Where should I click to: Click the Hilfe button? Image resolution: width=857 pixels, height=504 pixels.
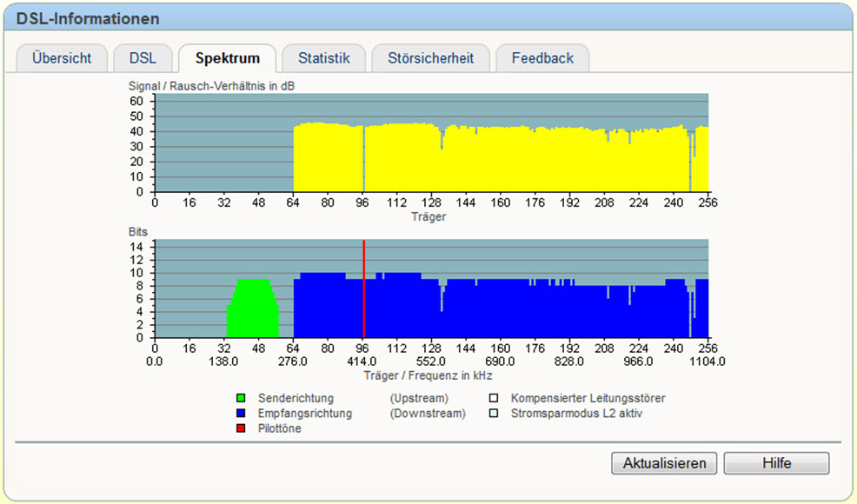(x=777, y=463)
